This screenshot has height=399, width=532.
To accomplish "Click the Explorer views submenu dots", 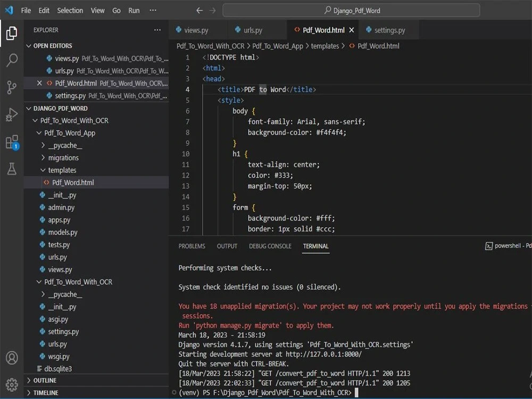I will point(158,30).
